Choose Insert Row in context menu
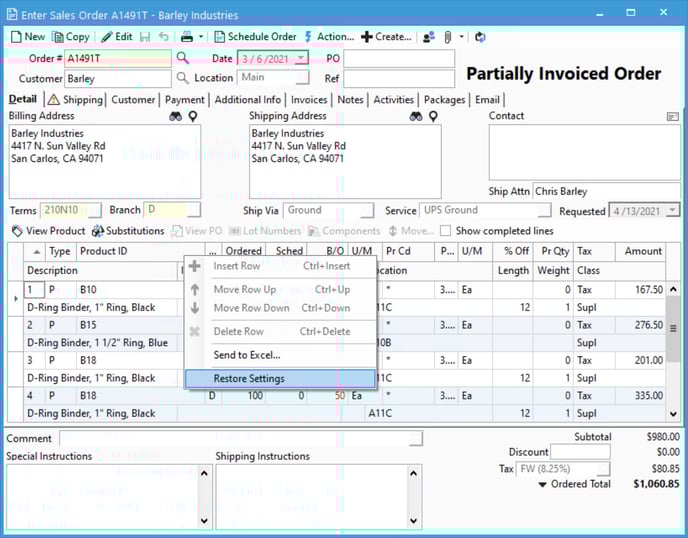The image size is (688, 538). click(280, 266)
